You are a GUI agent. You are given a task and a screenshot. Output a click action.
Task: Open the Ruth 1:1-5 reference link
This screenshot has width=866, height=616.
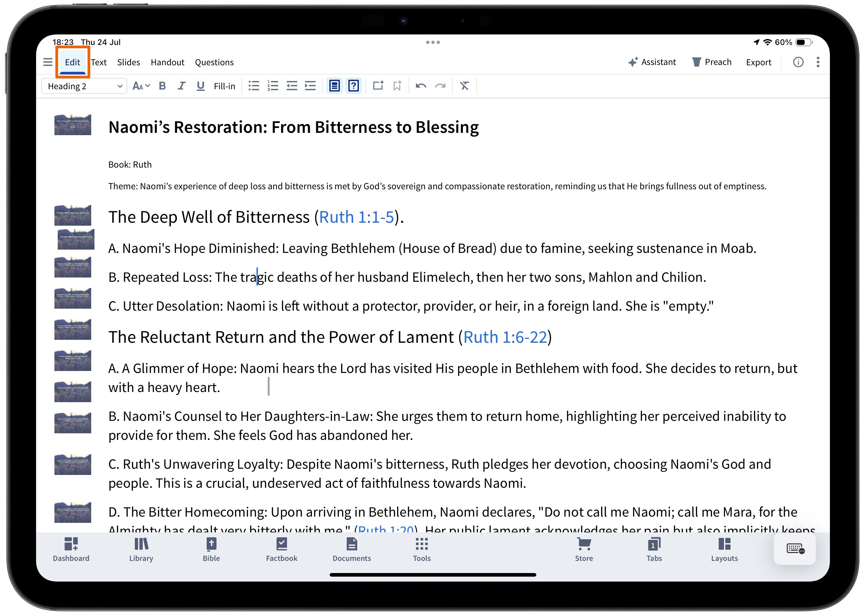click(x=356, y=217)
